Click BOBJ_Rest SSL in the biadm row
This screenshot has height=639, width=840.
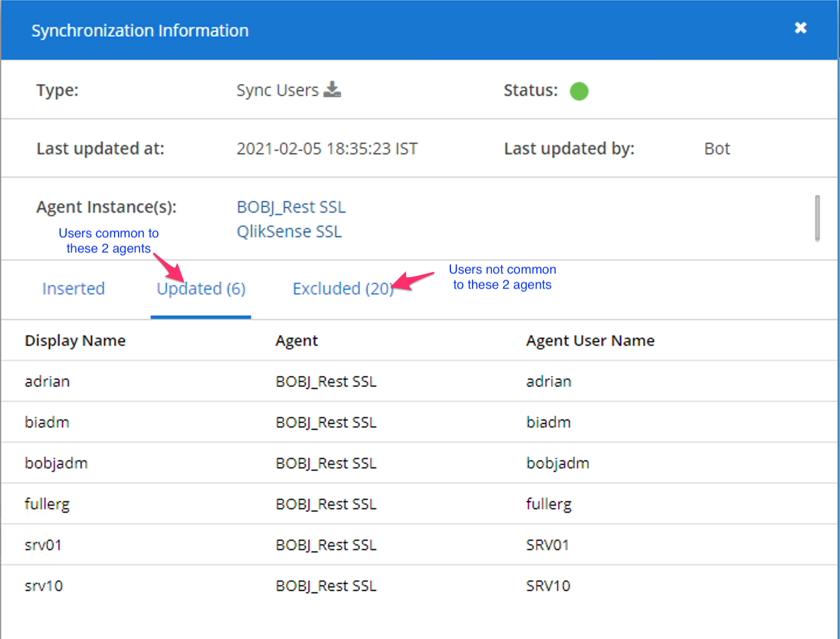pos(326,422)
